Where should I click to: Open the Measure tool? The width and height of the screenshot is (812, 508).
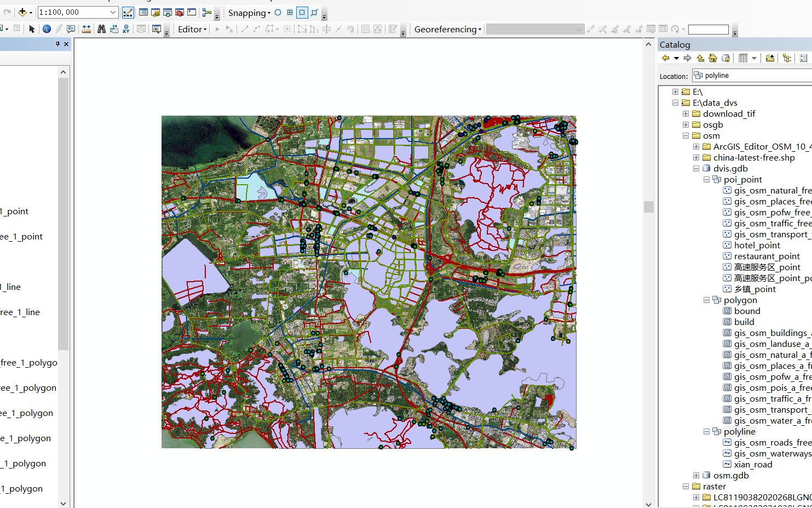[87, 29]
